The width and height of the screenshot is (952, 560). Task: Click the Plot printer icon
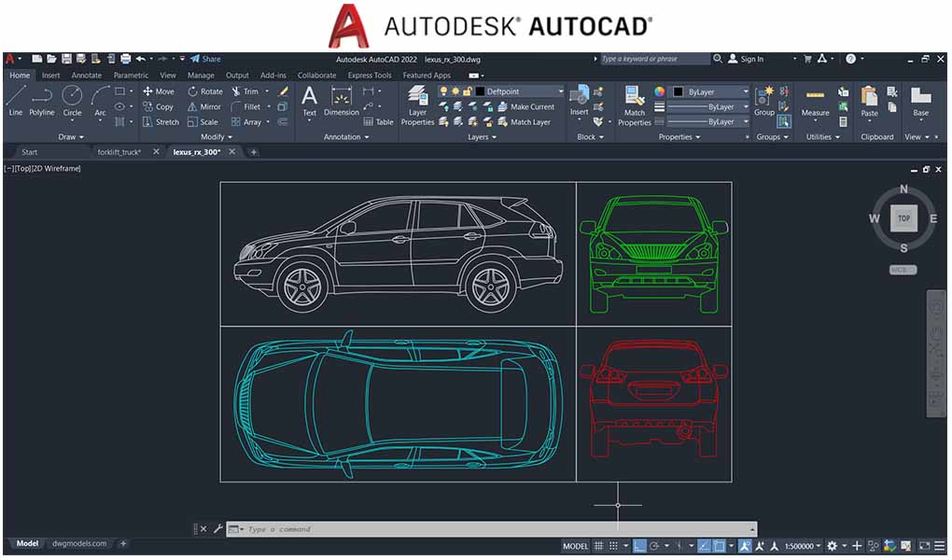[126, 59]
